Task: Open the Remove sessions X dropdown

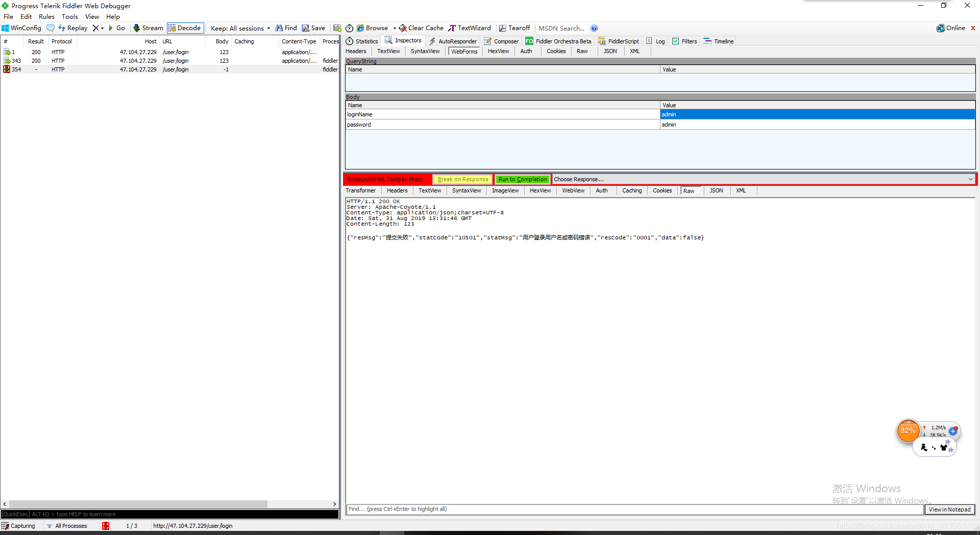Action: (x=98, y=28)
